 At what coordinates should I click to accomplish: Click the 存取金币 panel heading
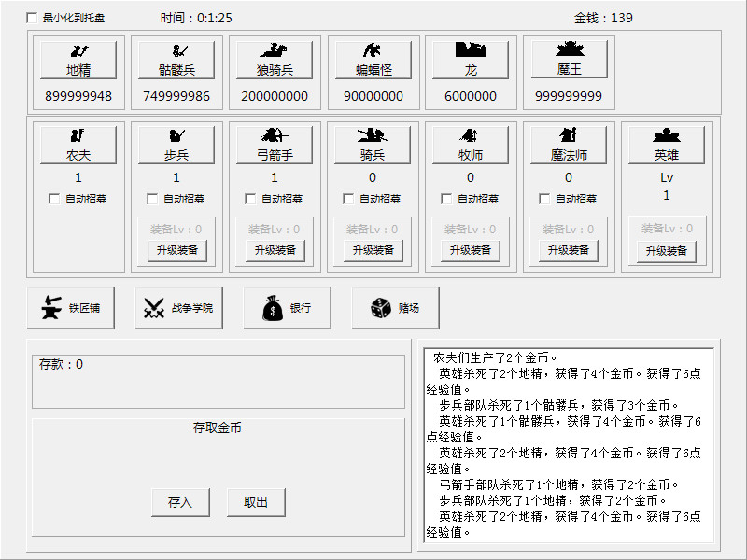pos(218,427)
